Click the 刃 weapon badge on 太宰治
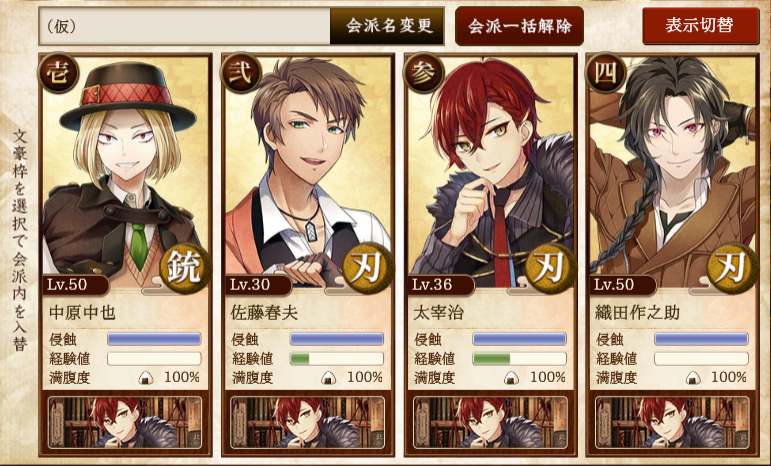This screenshot has width=771, height=466. pyautogui.click(x=548, y=268)
